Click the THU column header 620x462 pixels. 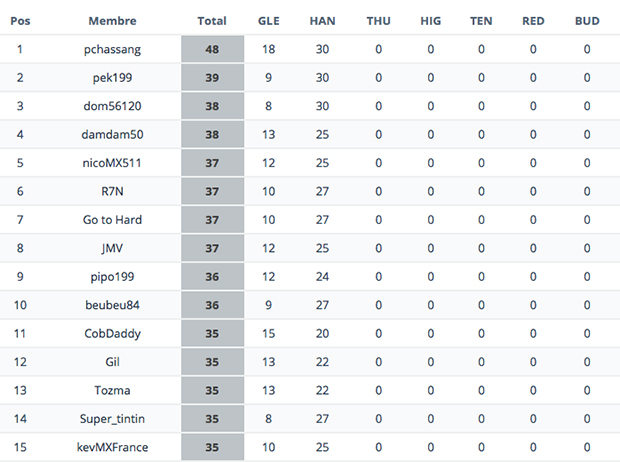coord(378,21)
